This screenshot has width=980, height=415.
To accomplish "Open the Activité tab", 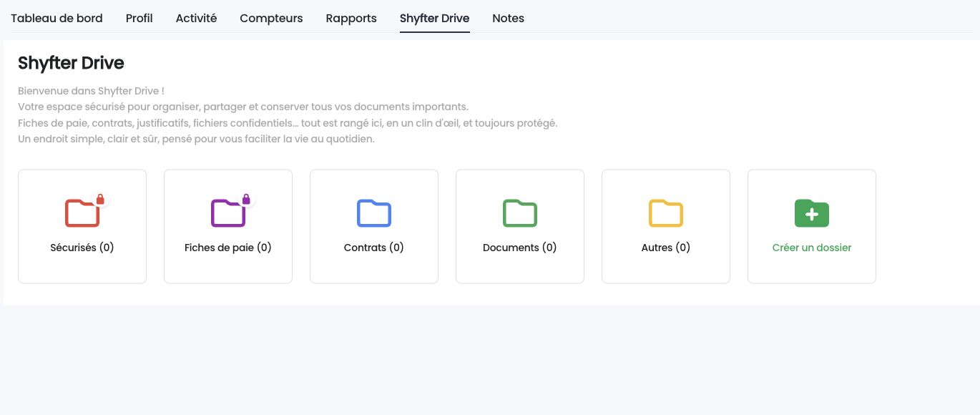I will click(196, 19).
